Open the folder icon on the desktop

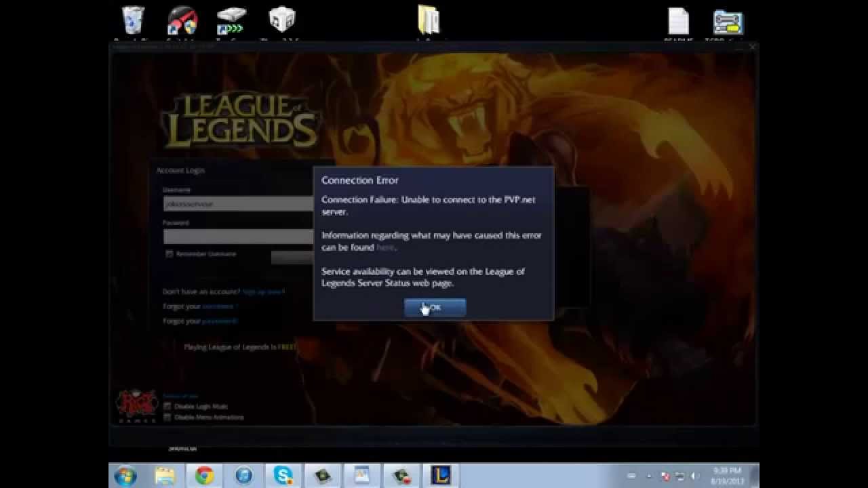[429, 20]
